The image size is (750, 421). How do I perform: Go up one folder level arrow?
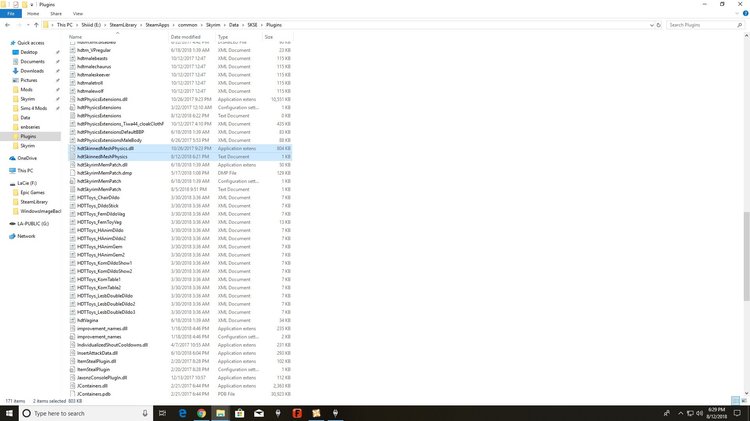pyautogui.click(x=36, y=25)
